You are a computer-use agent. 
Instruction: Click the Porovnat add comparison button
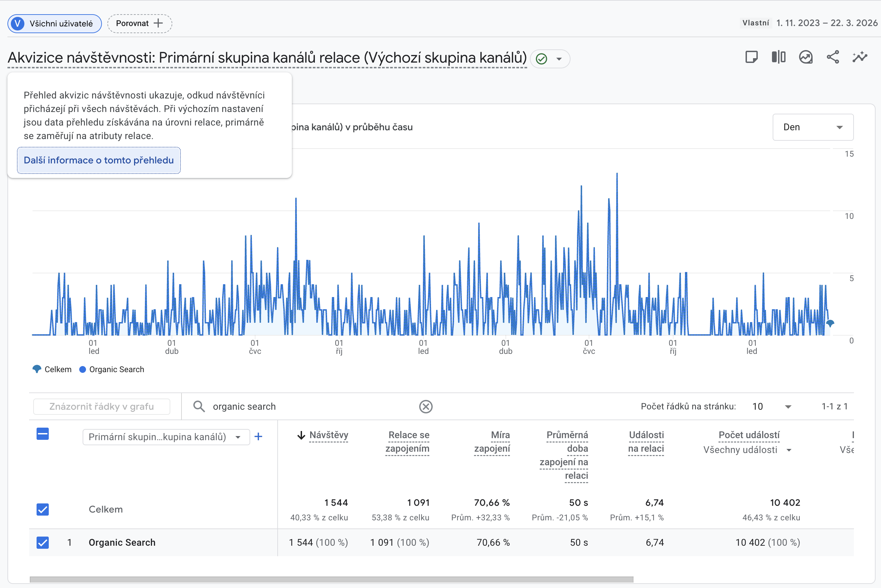tap(139, 23)
